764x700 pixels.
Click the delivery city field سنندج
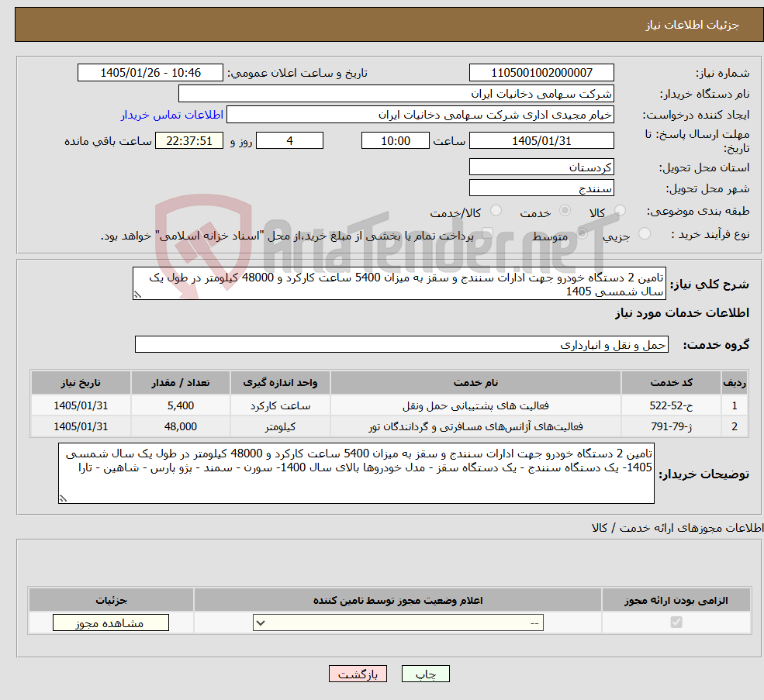pyautogui.click(x=541, y=188)
